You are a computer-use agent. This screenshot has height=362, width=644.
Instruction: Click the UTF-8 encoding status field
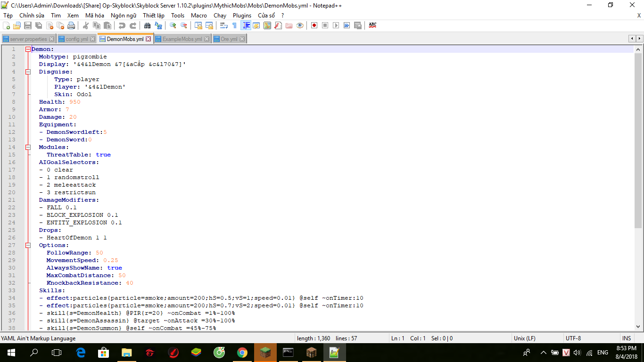point(573,338)
